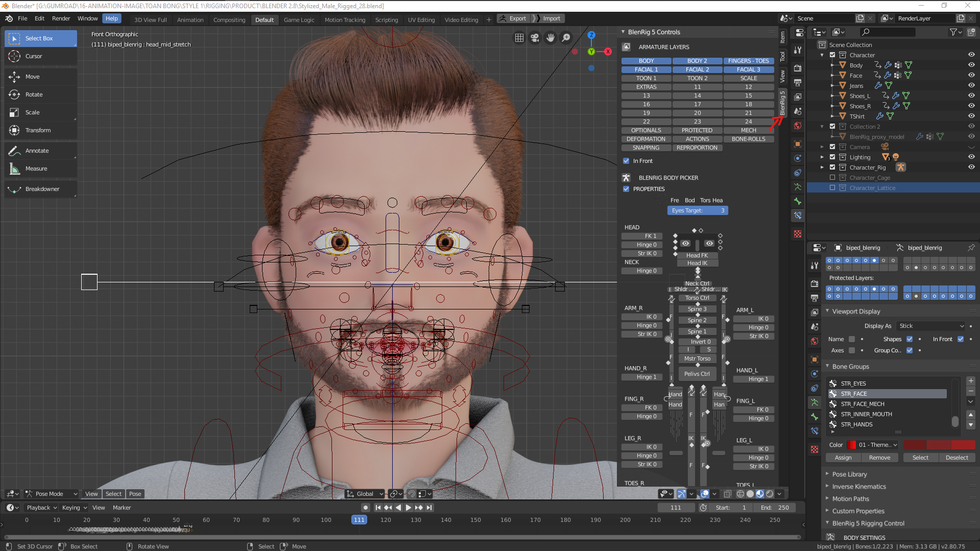This screenshot has height=551, width=980.
Task: Play the animation forward
Action: (408, 508)
